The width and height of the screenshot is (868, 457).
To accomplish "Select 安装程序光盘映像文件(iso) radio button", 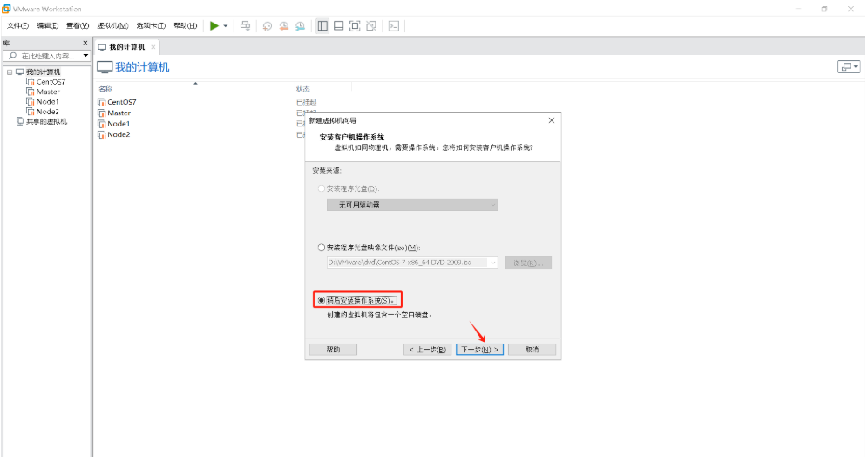I will coord(322,248).
